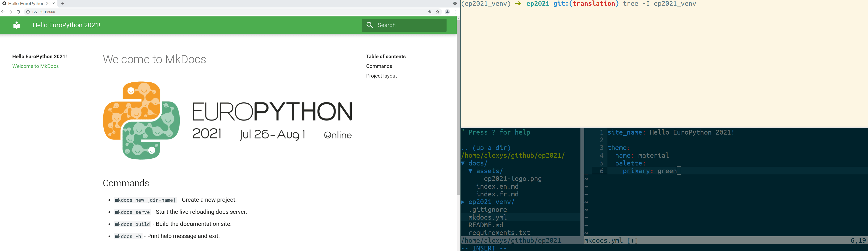Open the Welcome to MkDocs sidebar link
Screen dimensions: 868x251
click(35, 66)
